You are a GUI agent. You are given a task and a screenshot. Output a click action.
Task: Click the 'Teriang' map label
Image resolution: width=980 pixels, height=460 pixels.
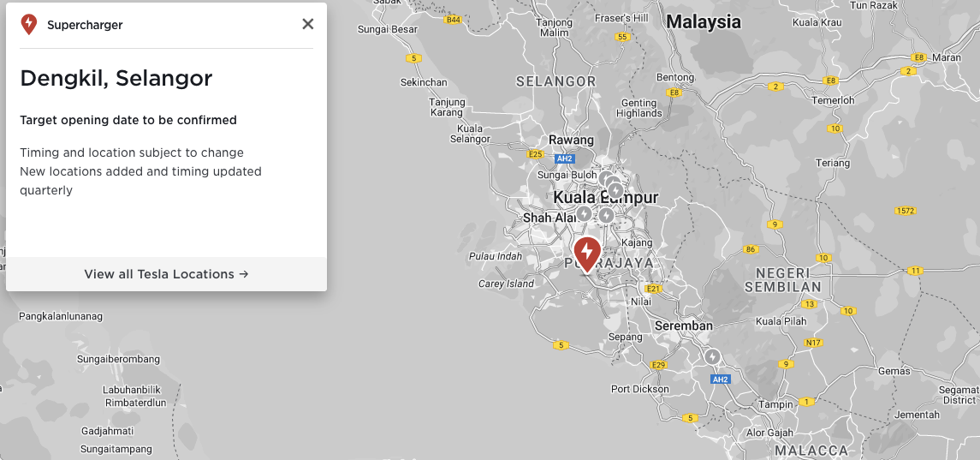tap(833, 163)
